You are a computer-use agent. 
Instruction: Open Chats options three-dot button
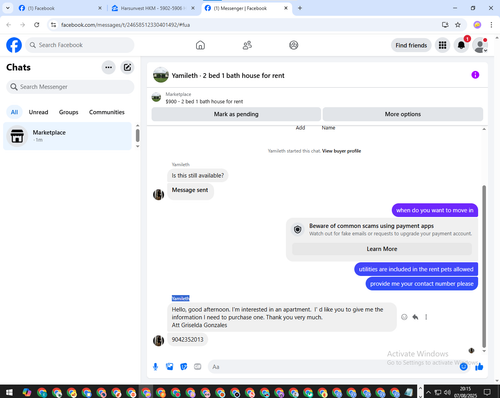108,67
